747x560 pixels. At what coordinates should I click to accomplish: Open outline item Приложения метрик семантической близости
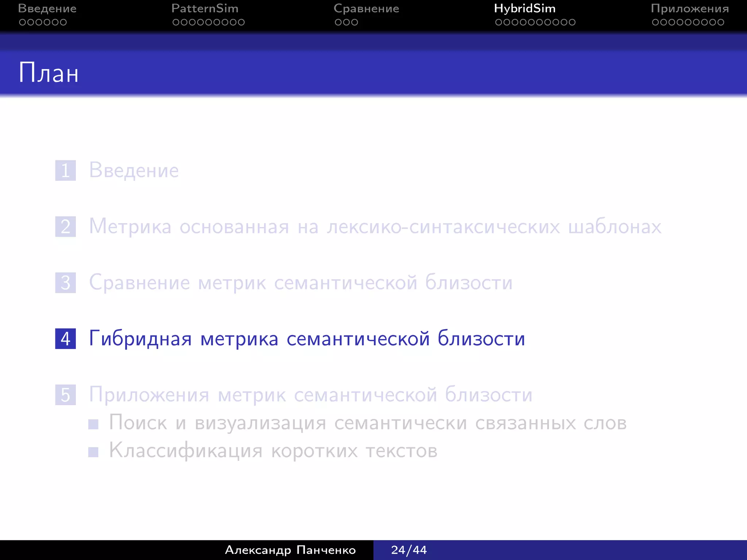pos(311,395)
